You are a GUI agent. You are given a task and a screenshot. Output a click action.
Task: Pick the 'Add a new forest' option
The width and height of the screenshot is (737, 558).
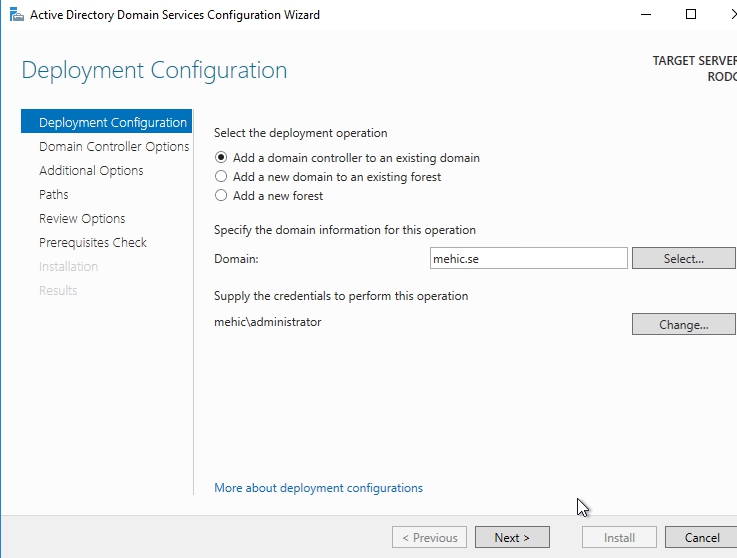[222, 196]
